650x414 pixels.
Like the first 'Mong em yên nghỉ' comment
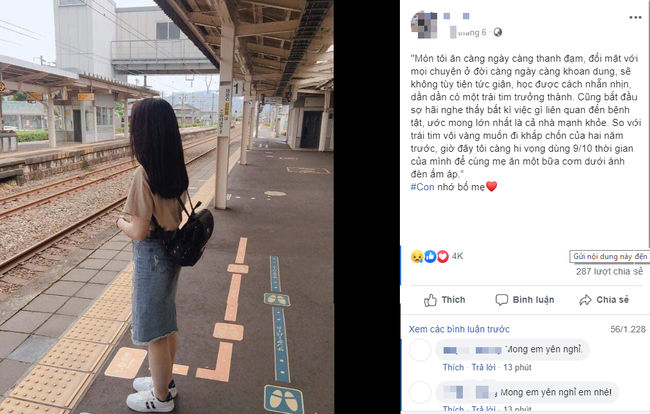point(453,367)
